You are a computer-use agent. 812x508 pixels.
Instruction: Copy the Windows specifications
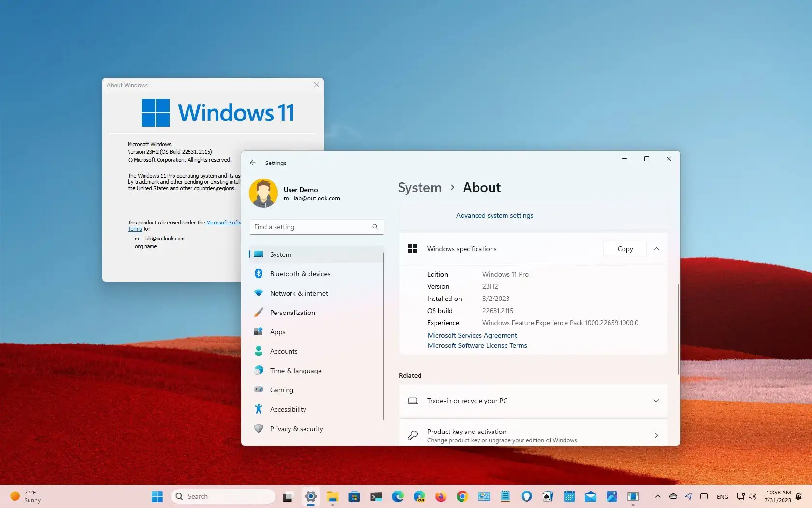(625, 249)
